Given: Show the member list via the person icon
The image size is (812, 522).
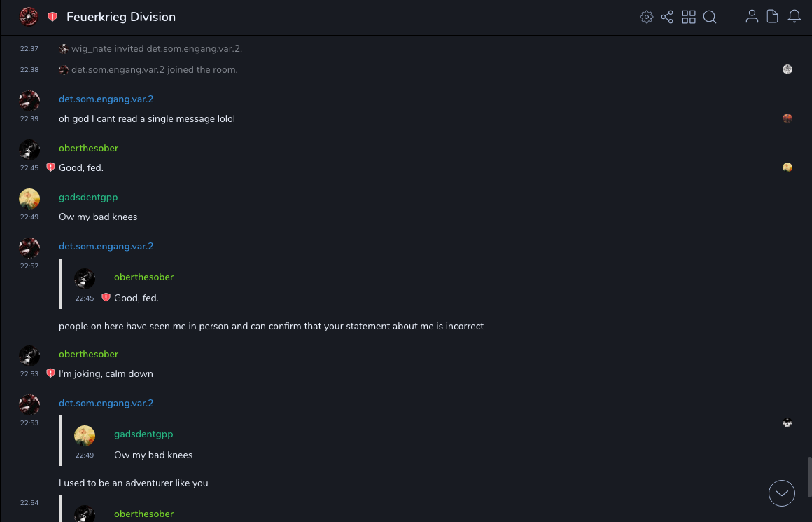Looking at the screenshot, I should point(752,17).
